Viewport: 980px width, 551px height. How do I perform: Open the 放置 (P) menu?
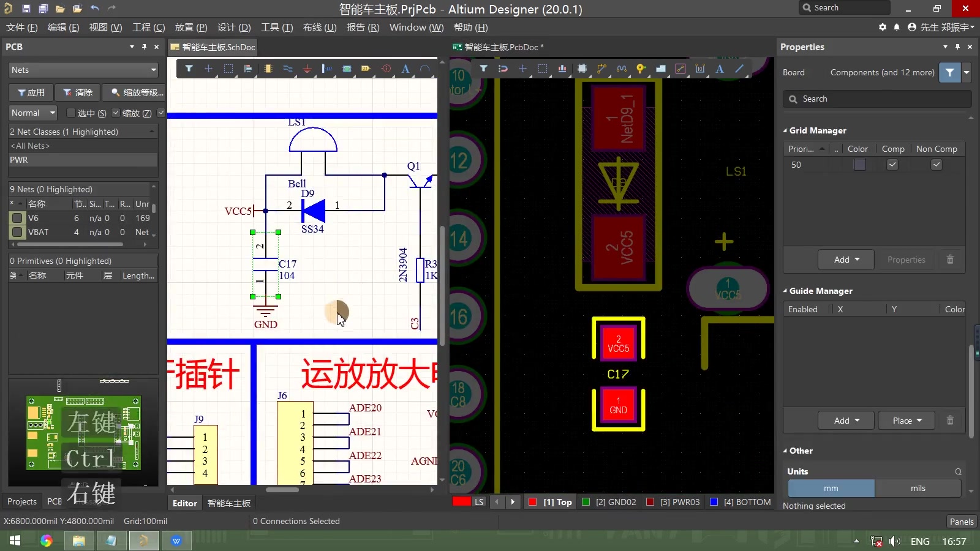click(x=191, y=28)
